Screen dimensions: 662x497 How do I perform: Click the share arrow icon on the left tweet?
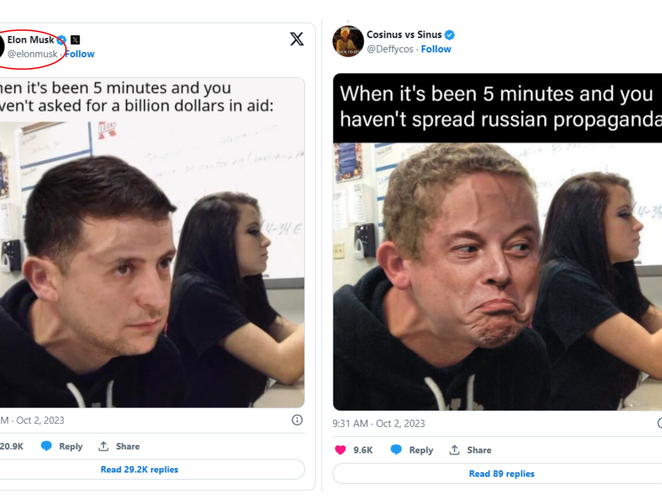click(x=103, y=446)
